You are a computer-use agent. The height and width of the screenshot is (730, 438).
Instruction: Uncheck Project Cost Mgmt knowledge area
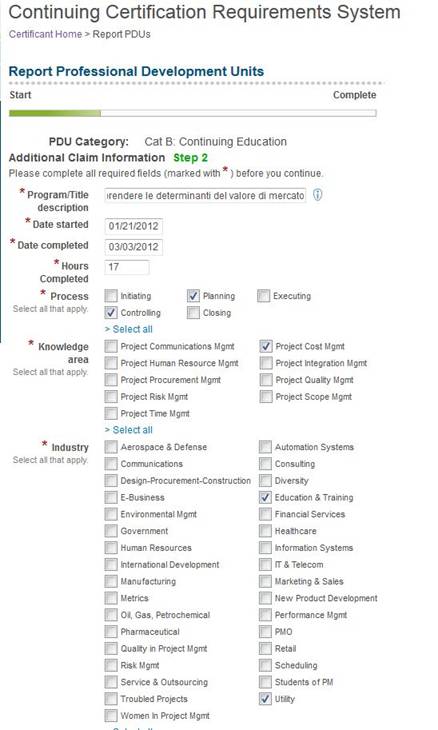point(266,346)
